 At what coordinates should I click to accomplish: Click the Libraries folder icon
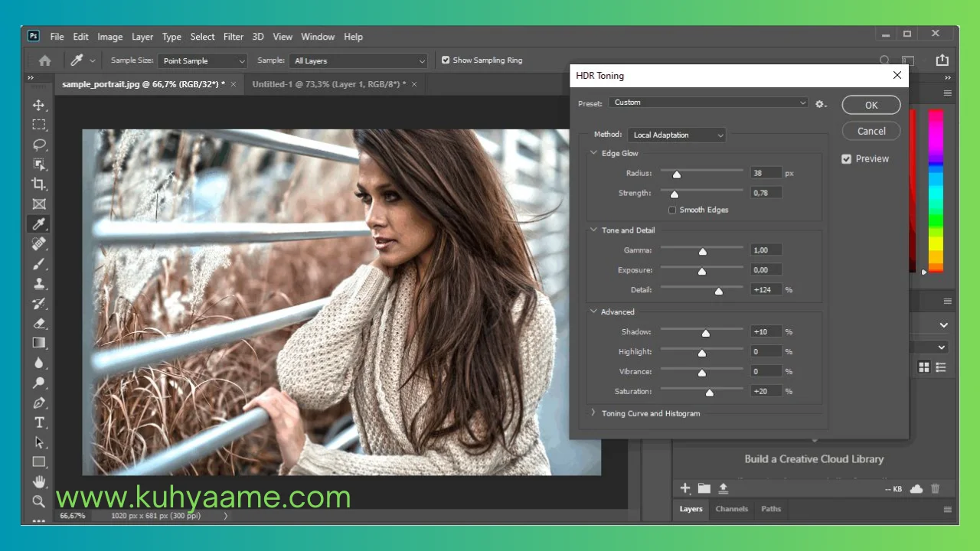point(704,488)
